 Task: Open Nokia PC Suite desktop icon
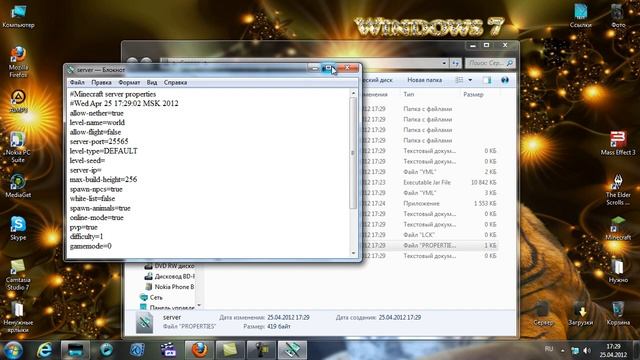(x=18, y=147)
